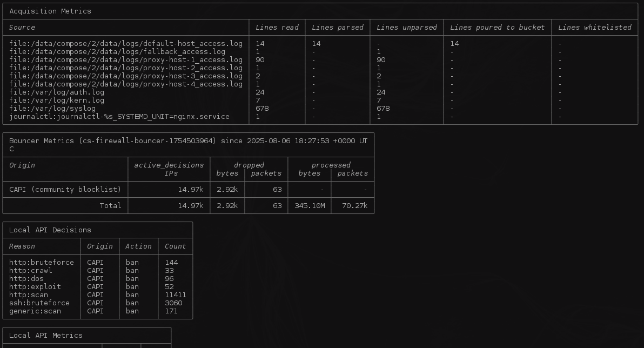Click the 90 lines unparsed value
The height and width of the screenshot is (348, 644).
pyautogui.click(x=381, y=59)
